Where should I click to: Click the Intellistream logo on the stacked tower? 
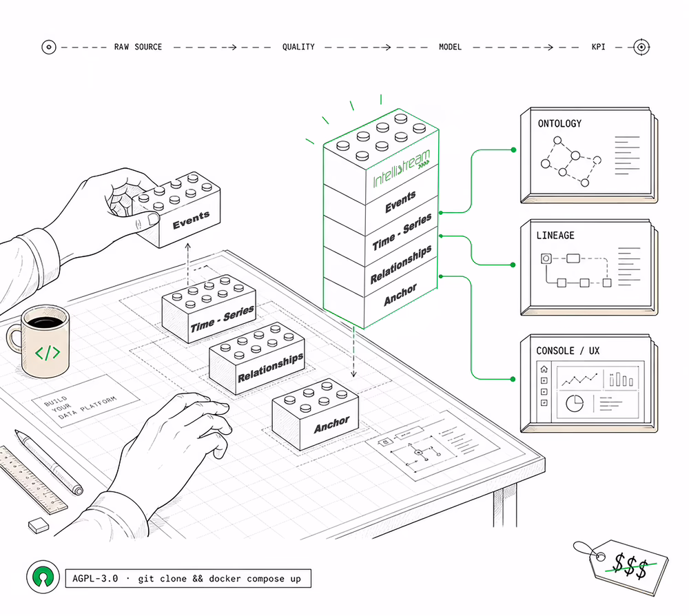tap(401, 168)
